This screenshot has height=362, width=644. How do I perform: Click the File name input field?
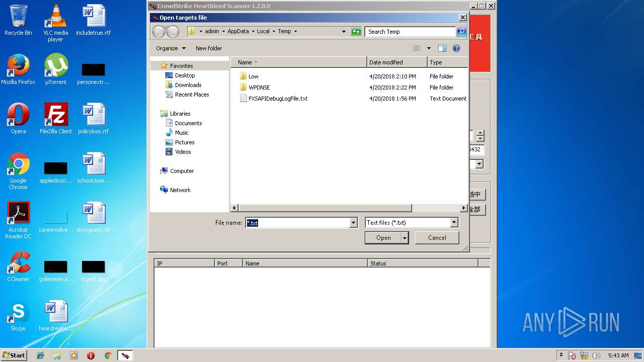[x=297, y=223]
